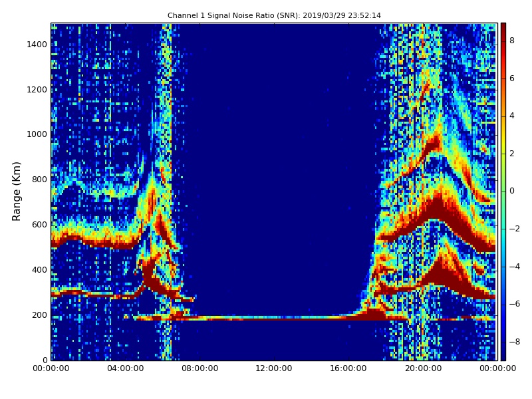Click the dark red top of the colorbar
Image resolution: width=532 pixels, height=399 pixels.
point(503,27)
